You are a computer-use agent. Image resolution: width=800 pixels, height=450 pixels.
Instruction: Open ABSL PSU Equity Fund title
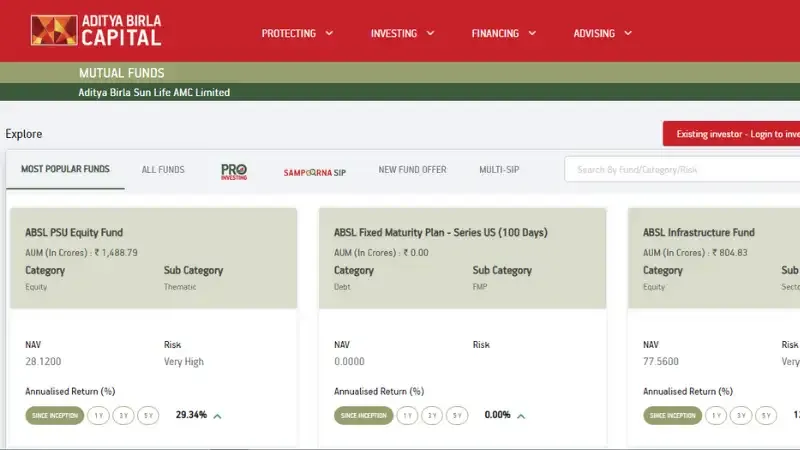pos(74,233)
